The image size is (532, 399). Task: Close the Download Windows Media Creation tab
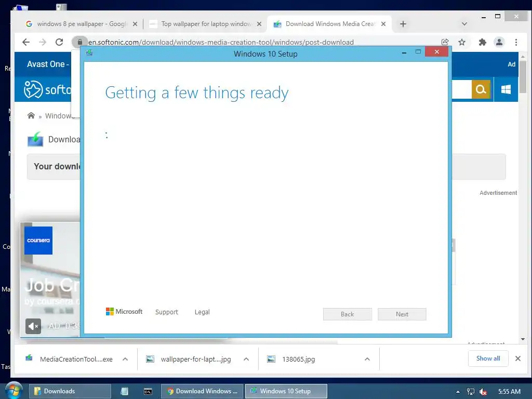(x=383, y=24)
